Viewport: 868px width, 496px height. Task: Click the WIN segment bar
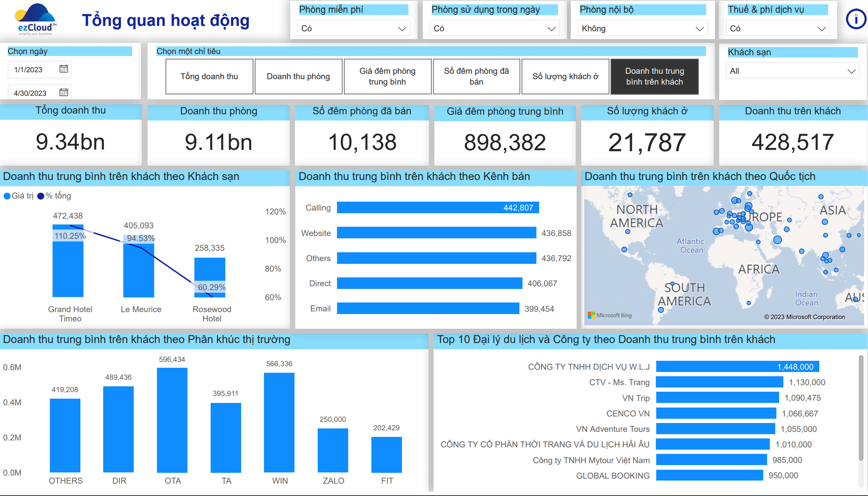tap(279, 423)
